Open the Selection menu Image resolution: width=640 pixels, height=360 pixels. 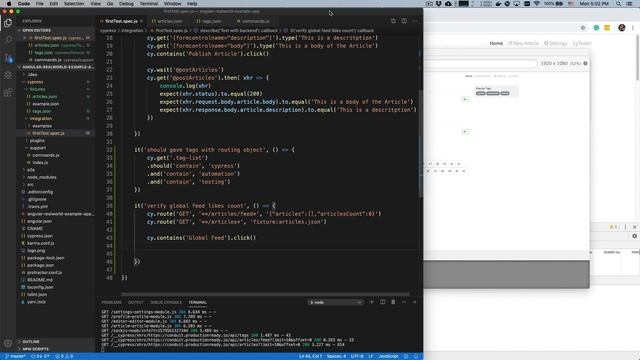pyautogui.click(x=74, y=4)
